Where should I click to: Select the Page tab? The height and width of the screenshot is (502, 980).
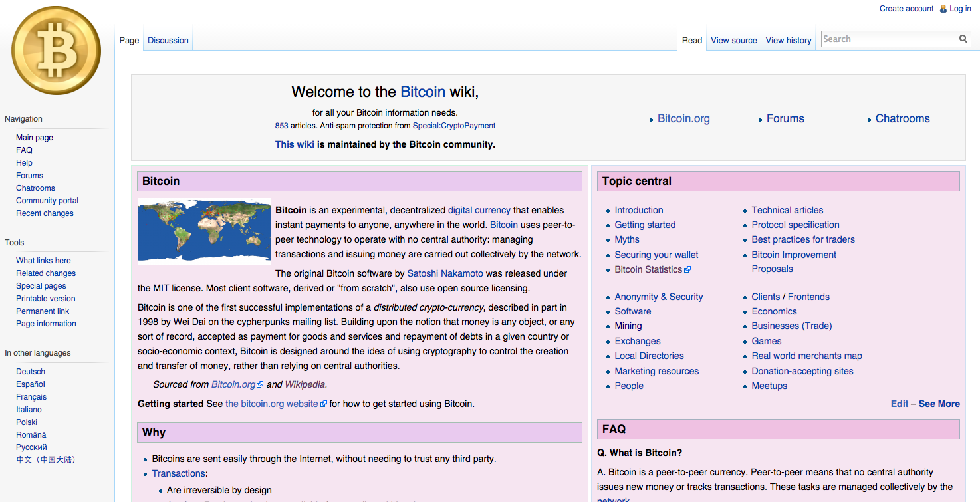point(129,41)
